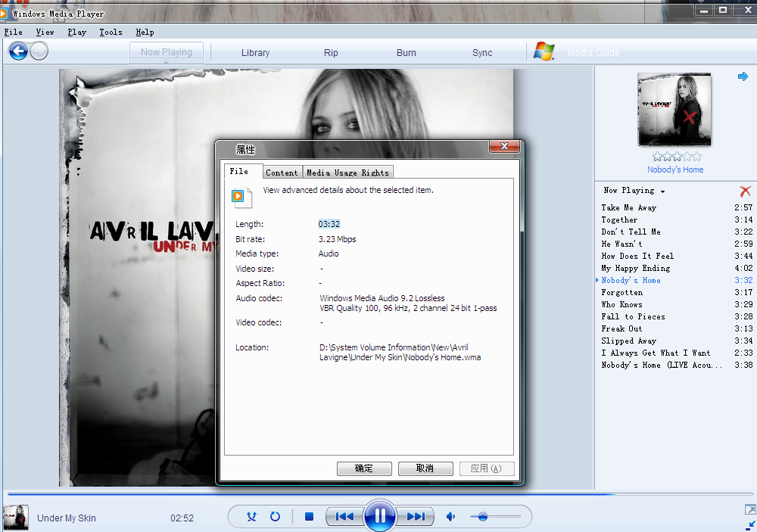Clear the Now Playing list with red X

tap(746, 191)
